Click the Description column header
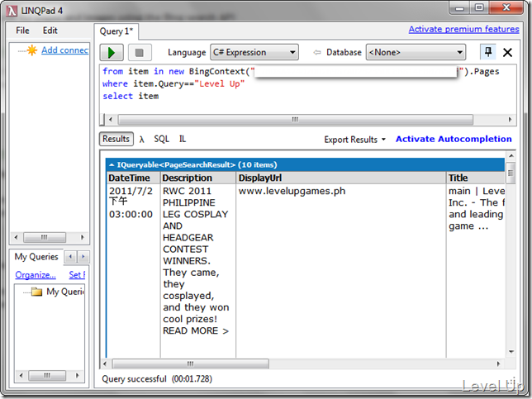Screen dimensions: 532x399 click(x=198, y=178)
